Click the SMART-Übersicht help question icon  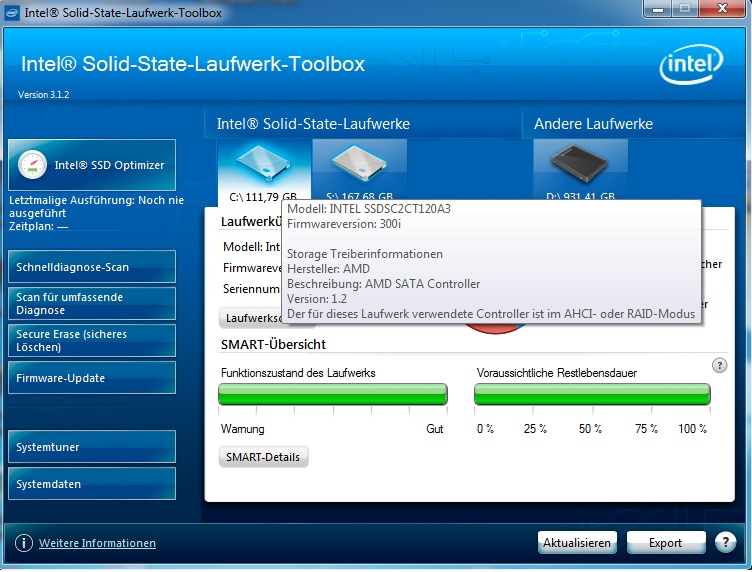719,365
